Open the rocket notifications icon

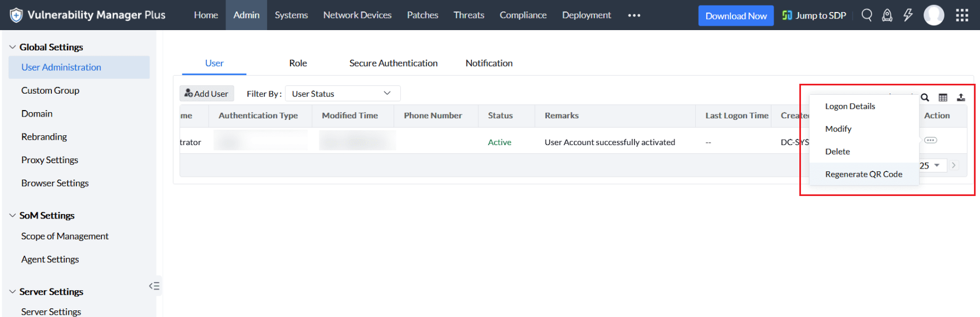click(x=887, y=15)
